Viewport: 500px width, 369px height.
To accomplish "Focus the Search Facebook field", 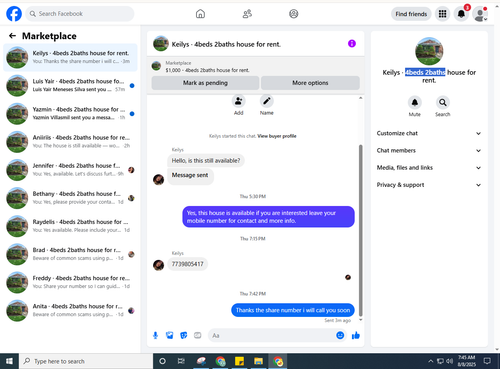I will point(80,14).
